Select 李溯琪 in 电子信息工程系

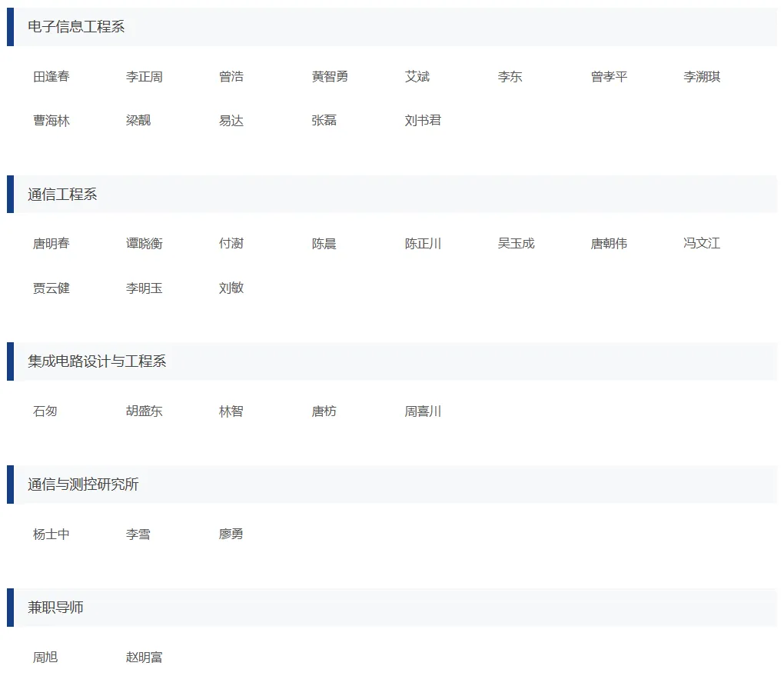(x=701, y=76)
